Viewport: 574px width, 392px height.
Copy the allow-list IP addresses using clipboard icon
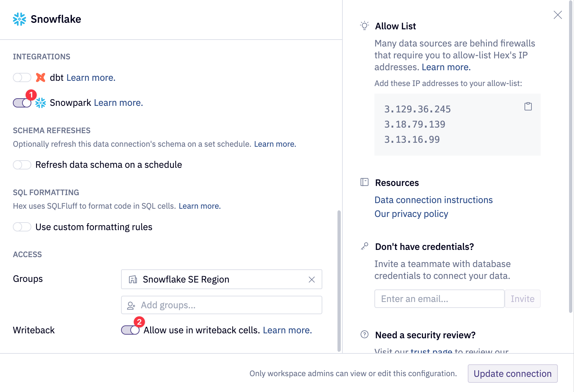pos(528,106)
